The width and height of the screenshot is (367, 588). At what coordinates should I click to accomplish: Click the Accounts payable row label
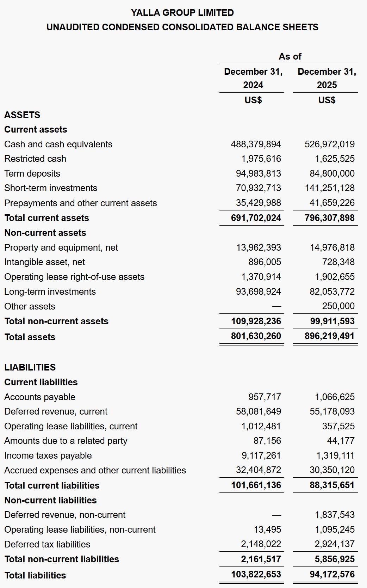pyautogui.click(x=40, y=397)
